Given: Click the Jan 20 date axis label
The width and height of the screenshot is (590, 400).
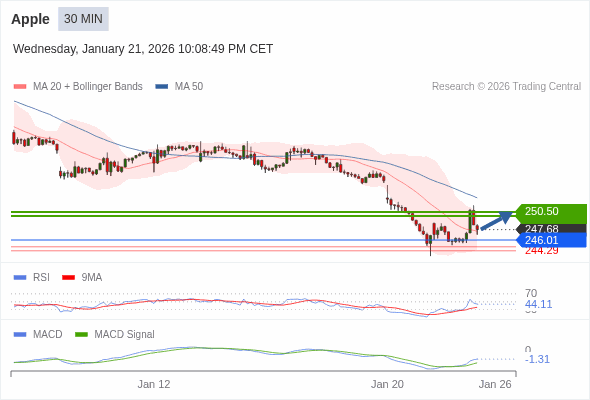Looking at the screenshot, I should pos(387,384).
